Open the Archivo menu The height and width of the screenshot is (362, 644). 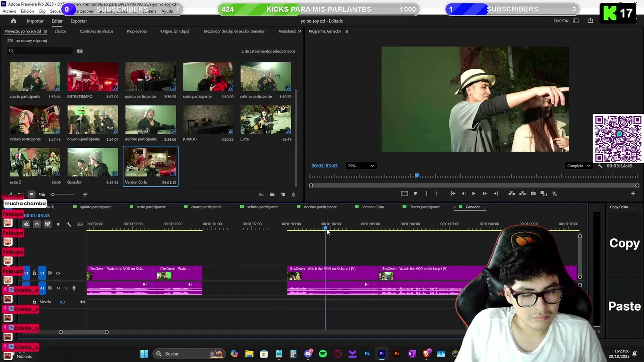click(9, 11)
